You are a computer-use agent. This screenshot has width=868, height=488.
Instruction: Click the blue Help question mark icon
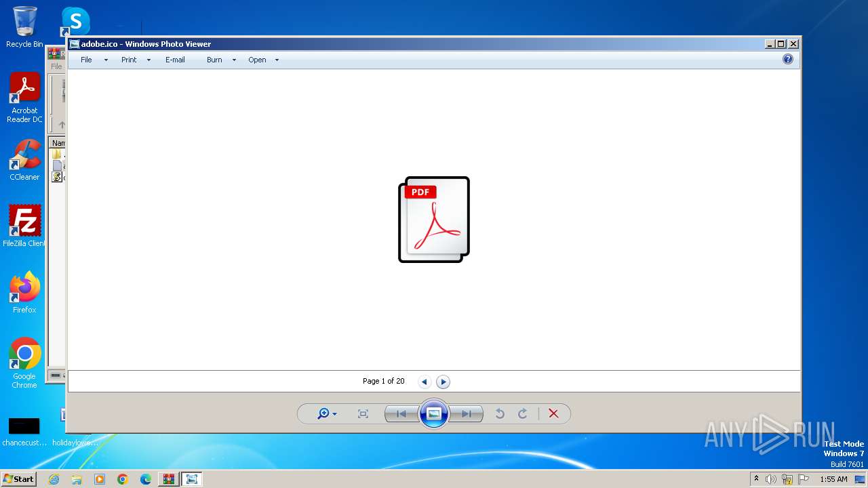point(788,59)
